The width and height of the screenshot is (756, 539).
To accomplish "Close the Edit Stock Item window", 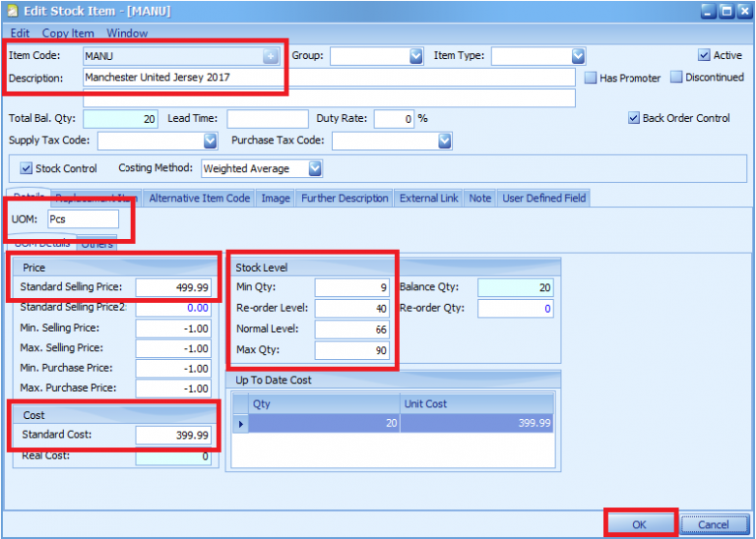I will click(744, 11).
